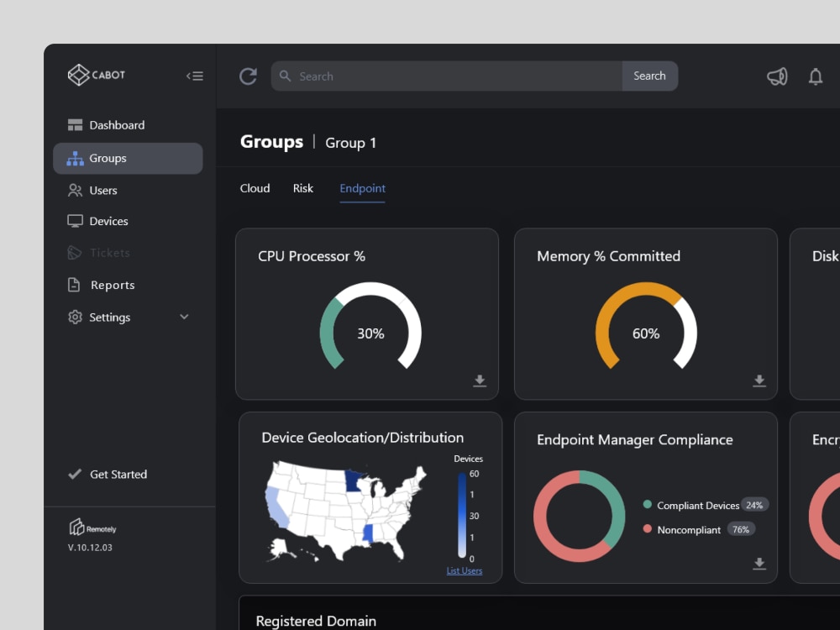The height and width of the screenshot is (630, 840).
Task: Click the 76% noncompliant badge
Action: [741, 529]
